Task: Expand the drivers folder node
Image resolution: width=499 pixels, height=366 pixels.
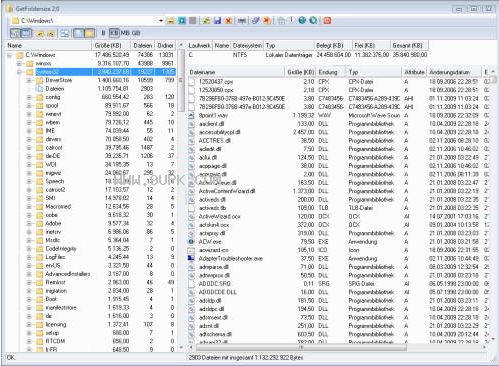Action: (29, 139)
